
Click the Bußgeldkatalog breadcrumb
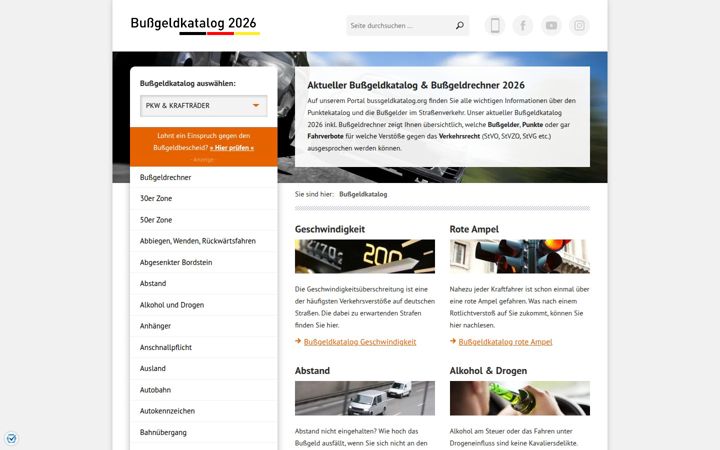(x=363, y=194)
